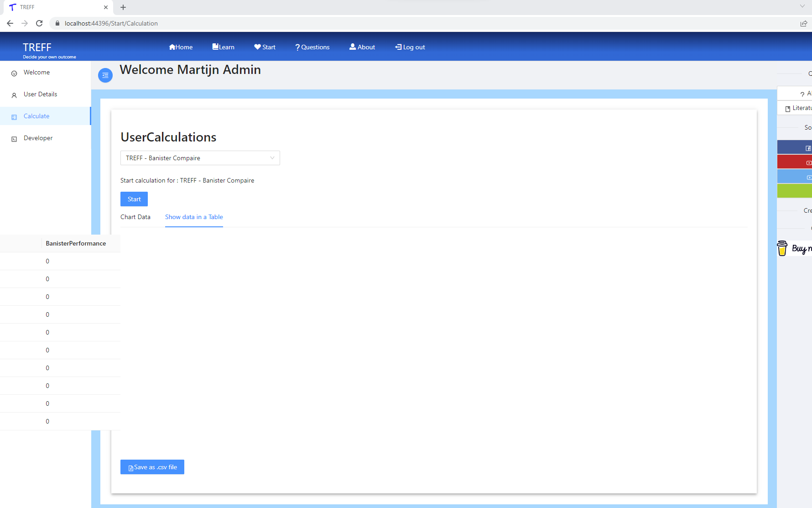Click the Welcome smiley icon in sidebar
Image resolution: width=812 pixels, height=508 pixels.
pos(14,72)
